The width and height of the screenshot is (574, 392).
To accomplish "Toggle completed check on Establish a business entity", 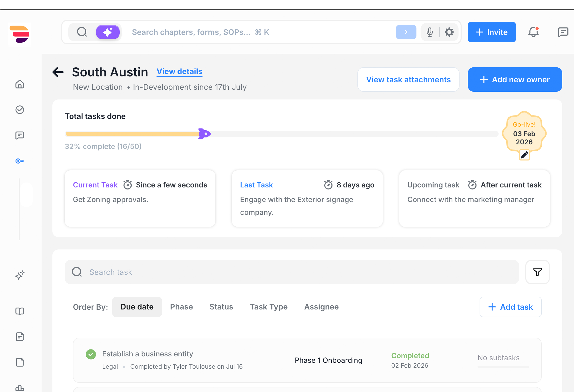I will [x=91, y=354].
